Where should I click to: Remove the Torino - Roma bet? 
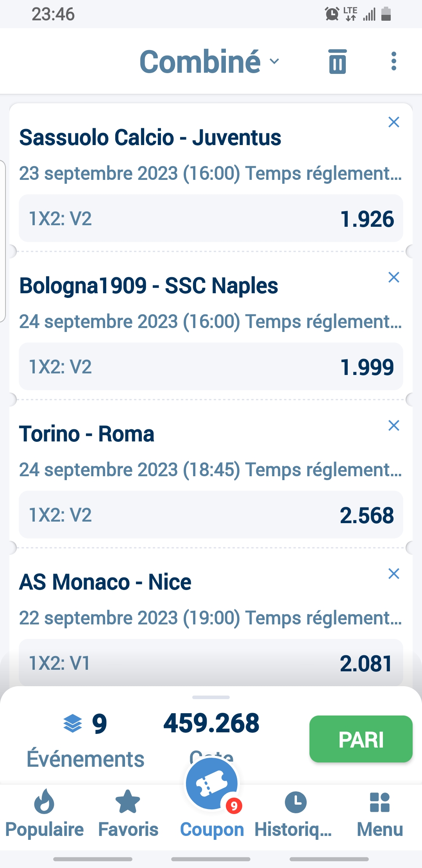393,425
